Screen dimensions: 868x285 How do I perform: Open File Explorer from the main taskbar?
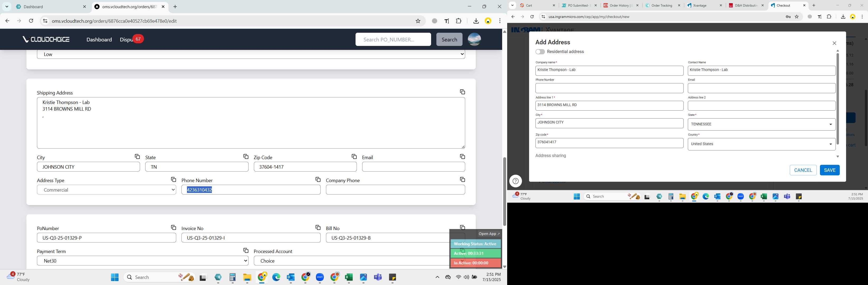pyautogui.click(x=247, y=277)
